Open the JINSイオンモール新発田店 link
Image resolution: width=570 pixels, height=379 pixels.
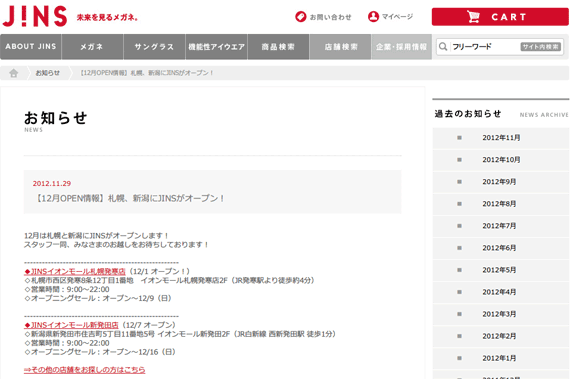coord(71,325)
